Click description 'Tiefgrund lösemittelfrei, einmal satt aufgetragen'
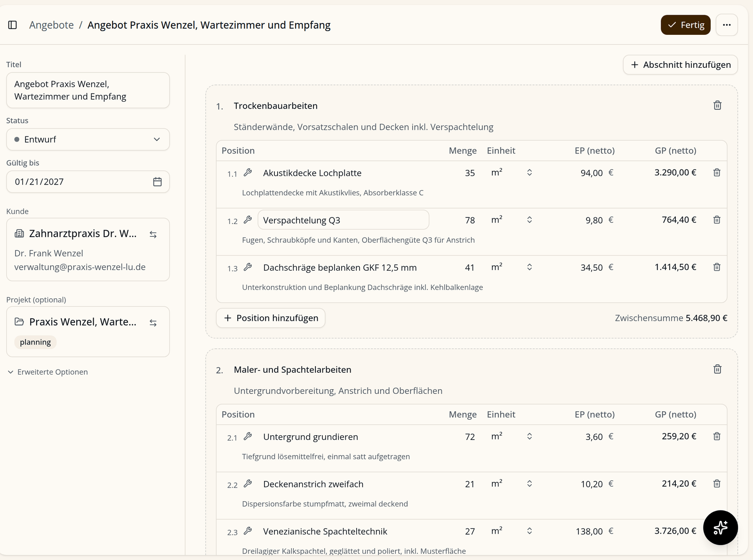Screen dimensions: 753x560 (326, 456)
